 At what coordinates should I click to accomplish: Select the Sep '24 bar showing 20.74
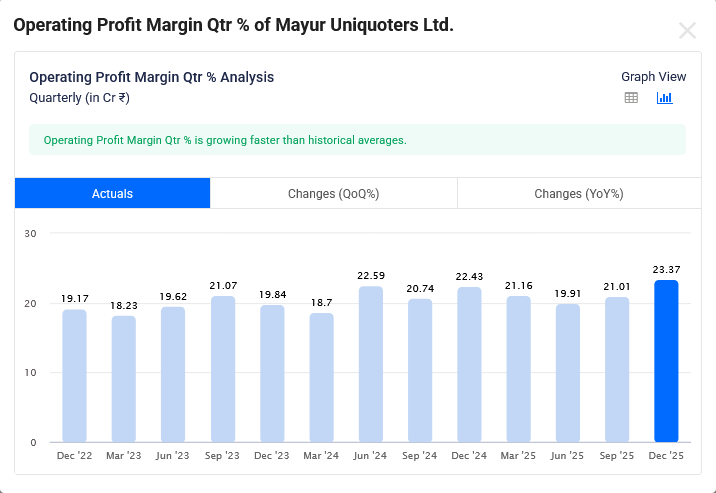(x=419, y=370)
